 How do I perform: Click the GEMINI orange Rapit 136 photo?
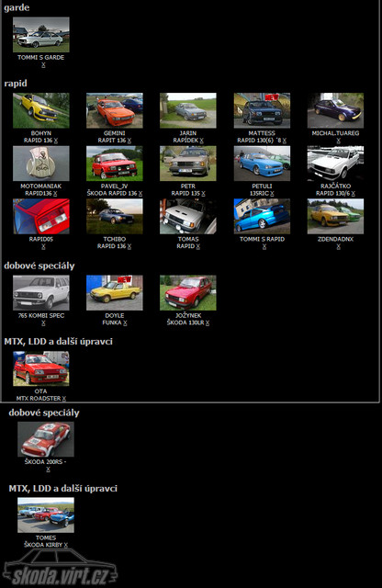(x=115, y=110)
